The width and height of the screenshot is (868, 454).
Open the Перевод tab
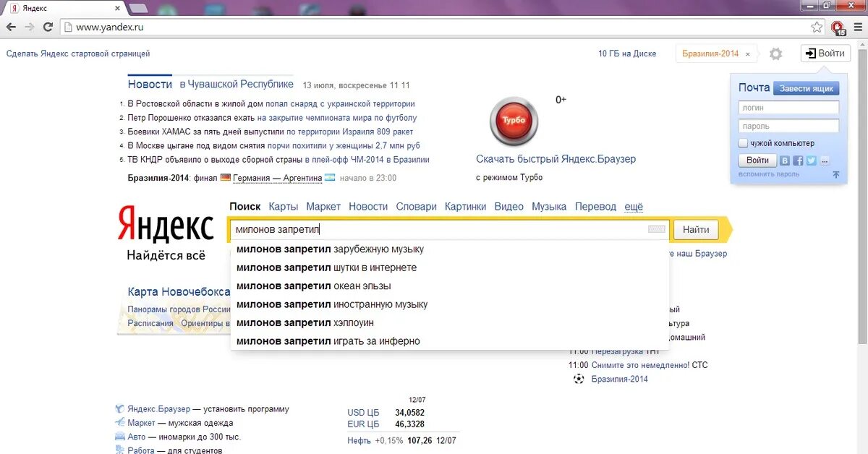point(595,207)
